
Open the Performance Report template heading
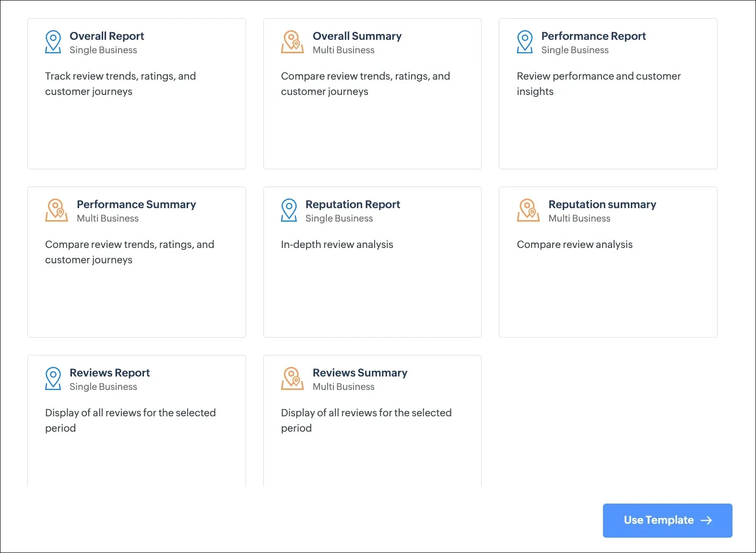[593, 36]
